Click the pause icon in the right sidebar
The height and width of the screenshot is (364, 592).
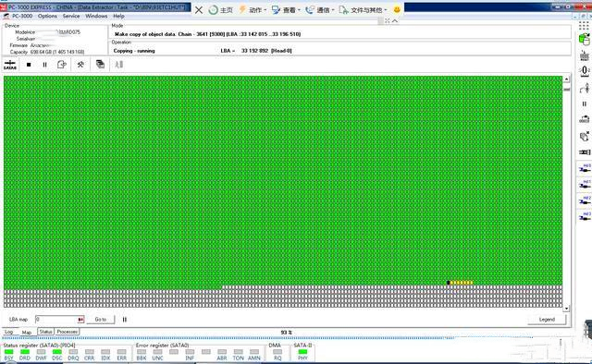(x=585, y=103)
